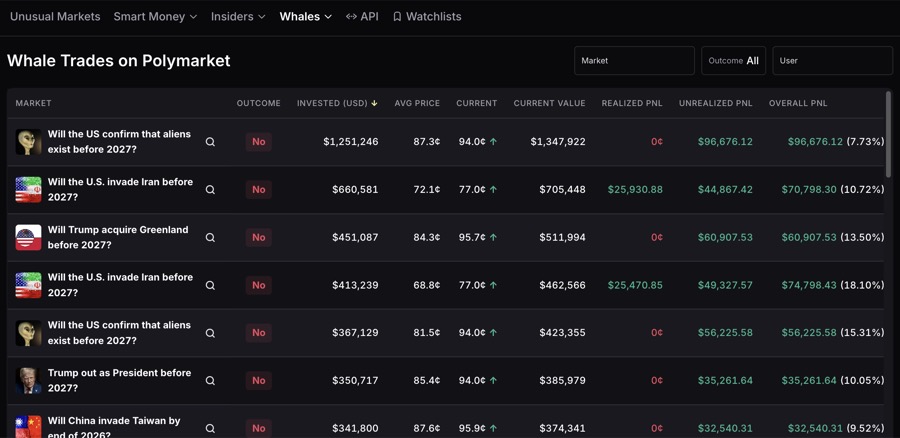The image size is (900, 438).
Task: Open 'Will Trump acquire Greenland before 2027?' link
Action: click(118, 237)
